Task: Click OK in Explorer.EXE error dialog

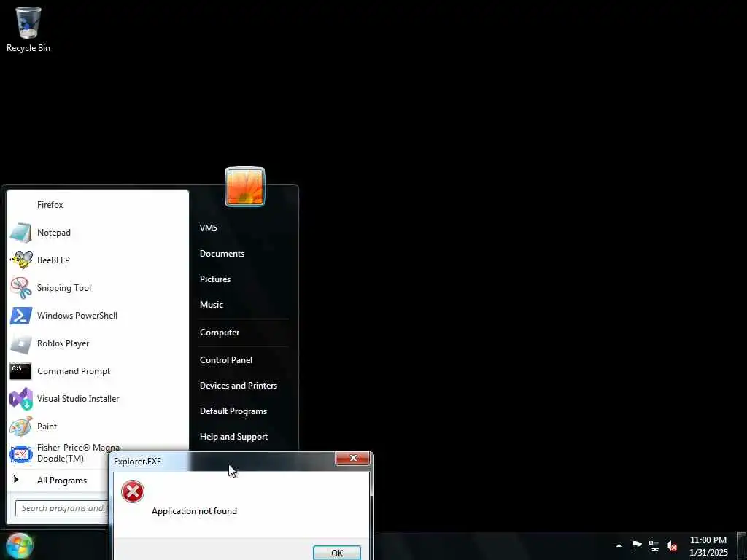Action: (x=337, y=553)
